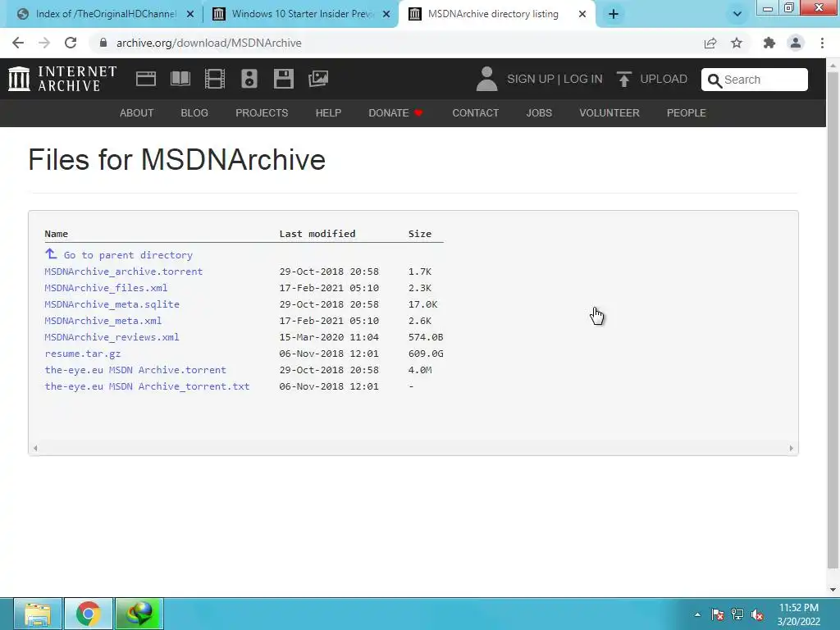Screen dimensions: 840x630
Task: Open the Internet Archive web section icon
Action: [x=146, y=79]
